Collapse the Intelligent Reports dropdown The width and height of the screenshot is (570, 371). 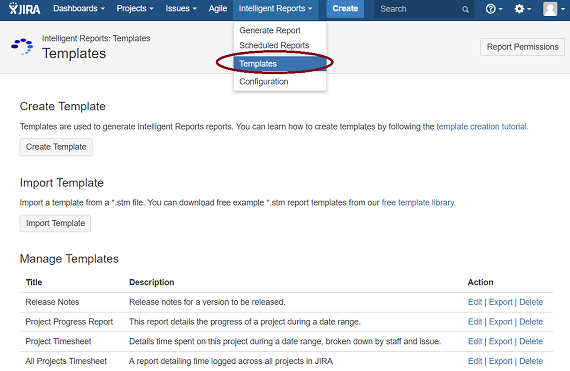click(275, 8)
